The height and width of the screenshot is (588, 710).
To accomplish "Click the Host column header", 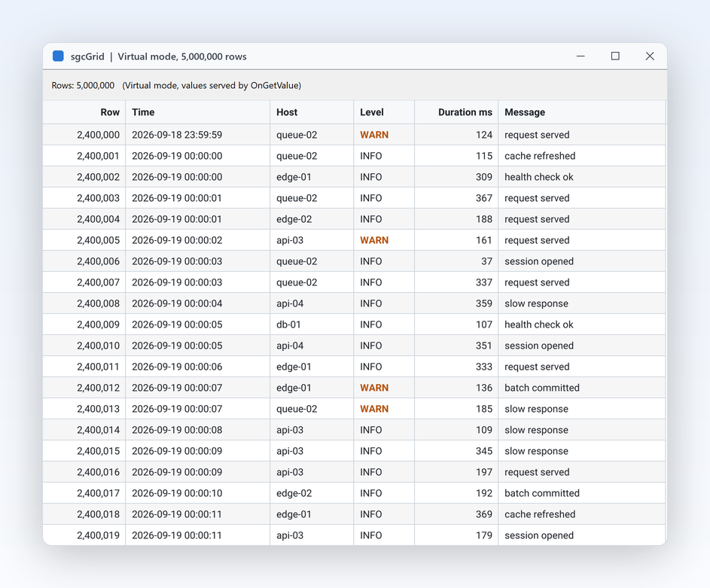I will pos(312,112).
